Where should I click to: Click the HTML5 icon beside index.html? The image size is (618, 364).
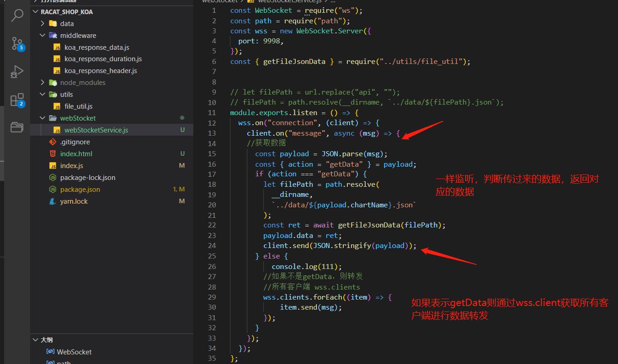click(53, 154)
